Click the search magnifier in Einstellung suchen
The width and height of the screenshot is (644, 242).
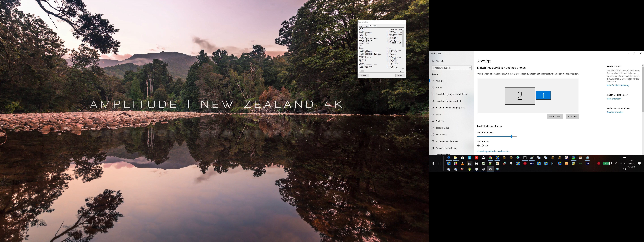469,68
